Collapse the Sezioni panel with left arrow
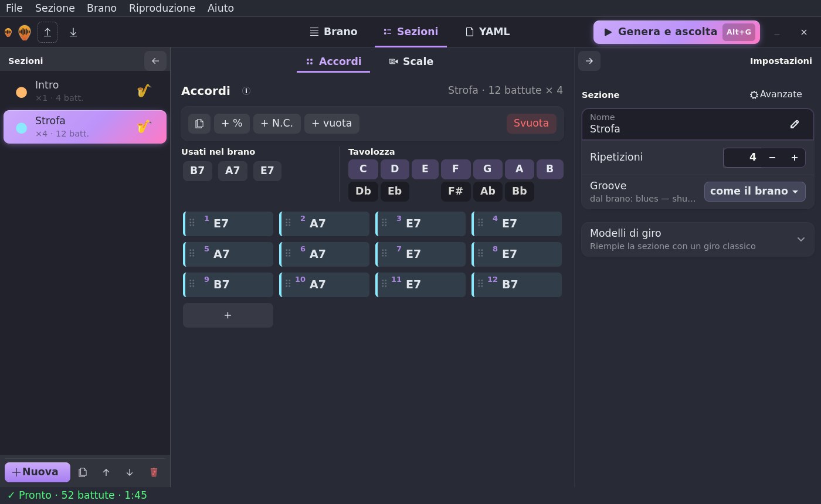This screenshot has width=821, height=504. (x=155, y=61)
